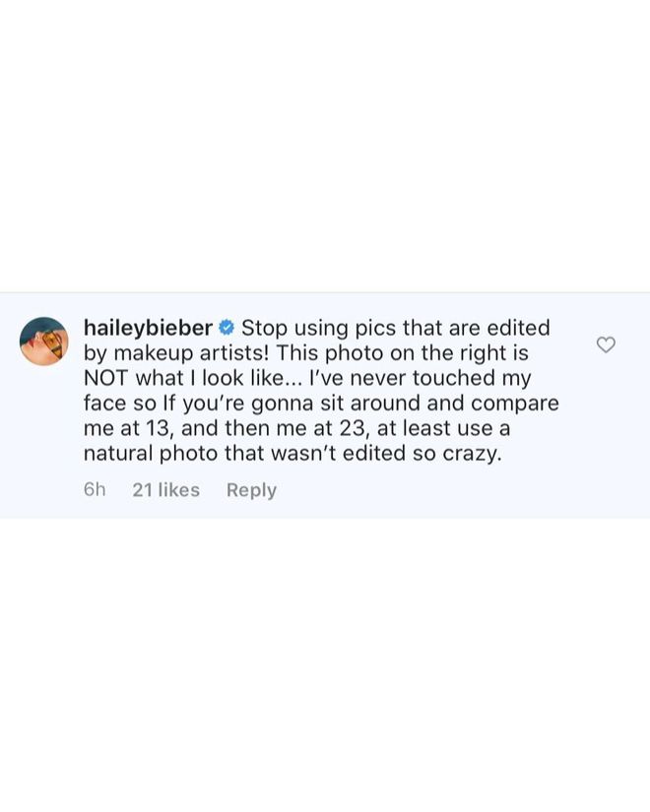Click the 6h timestamp
The image size is (650, 812).
[95, 490]
